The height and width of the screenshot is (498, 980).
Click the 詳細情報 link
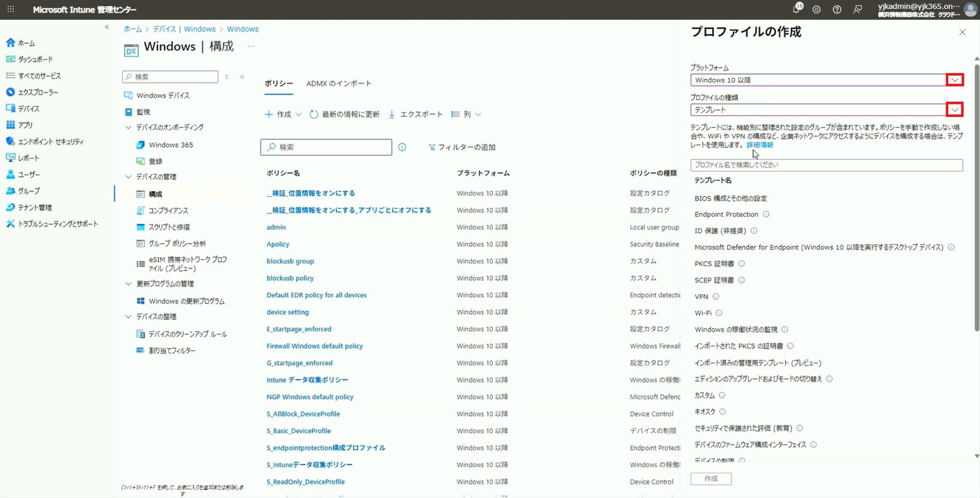coord(759,145)
